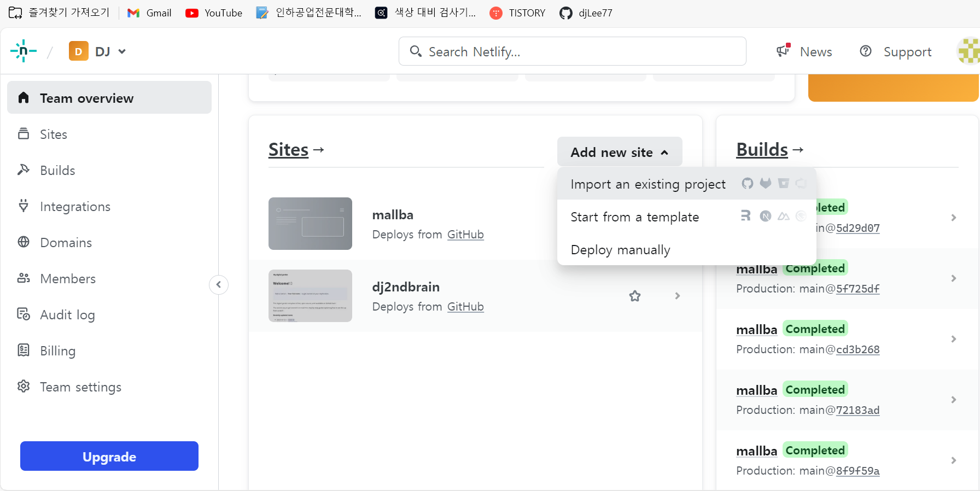The height and width of the screenshot is (491, 980).
Task: Choose Deploy manually option
Action: [x=687, y=249]
